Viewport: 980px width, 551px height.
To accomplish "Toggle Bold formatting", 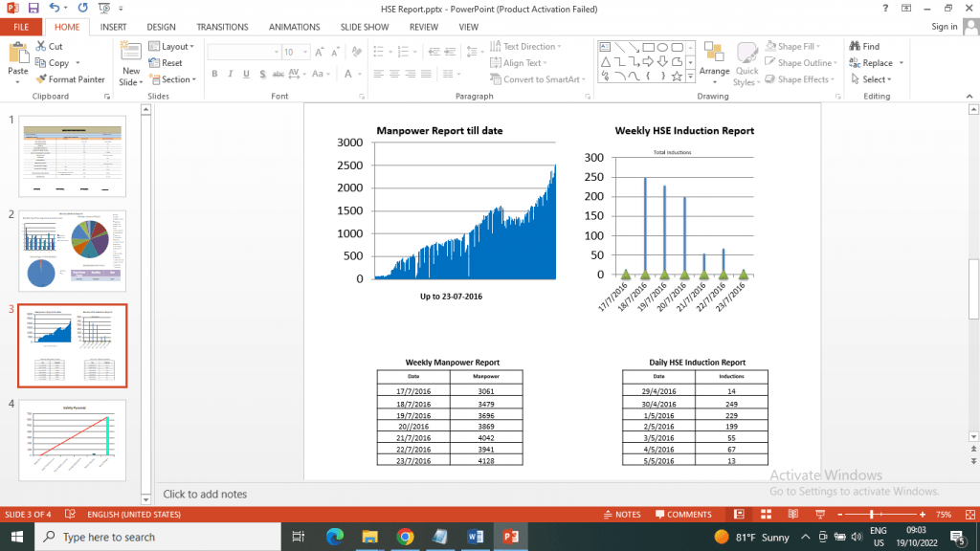I will coord(214,74).
